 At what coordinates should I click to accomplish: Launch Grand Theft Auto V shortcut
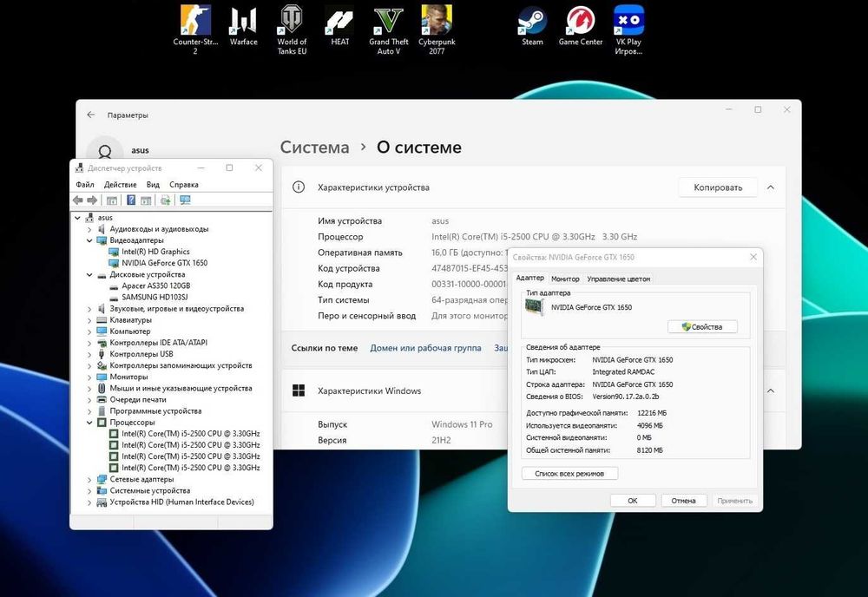click(389, 30)
